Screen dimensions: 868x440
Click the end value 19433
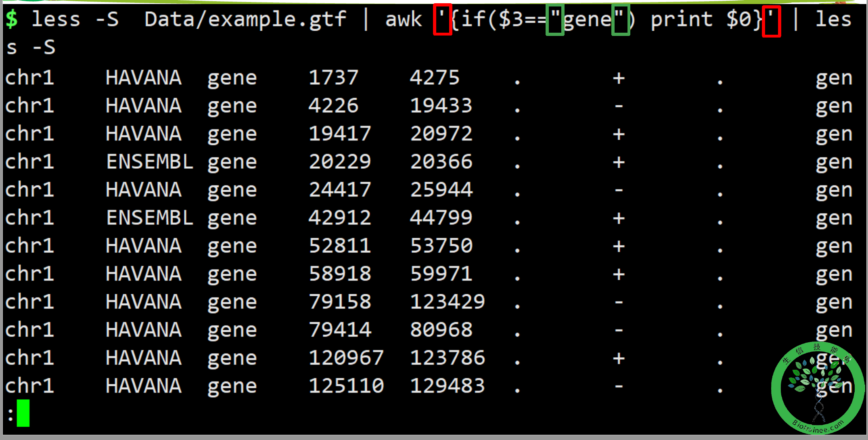click(x=441, y=106)
